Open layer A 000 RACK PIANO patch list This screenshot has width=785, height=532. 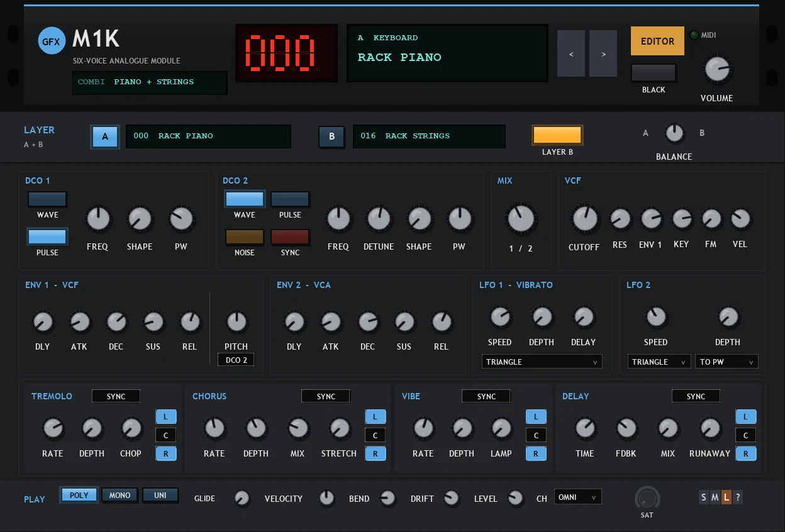[208, 136]
